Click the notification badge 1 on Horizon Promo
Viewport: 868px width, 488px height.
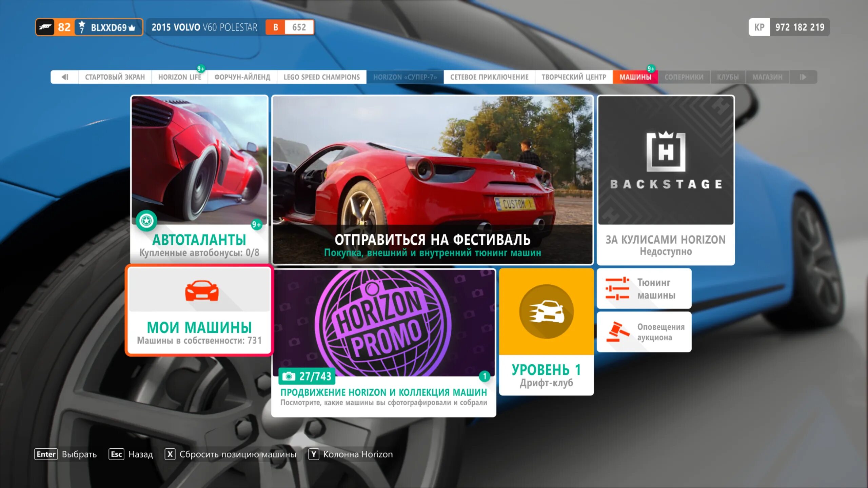[485, 376]
